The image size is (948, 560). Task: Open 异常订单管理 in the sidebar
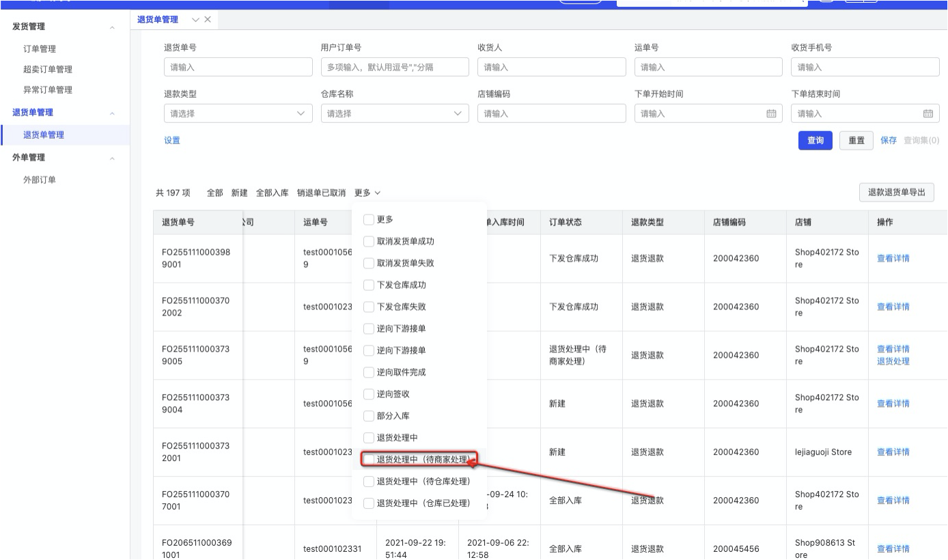48,90
